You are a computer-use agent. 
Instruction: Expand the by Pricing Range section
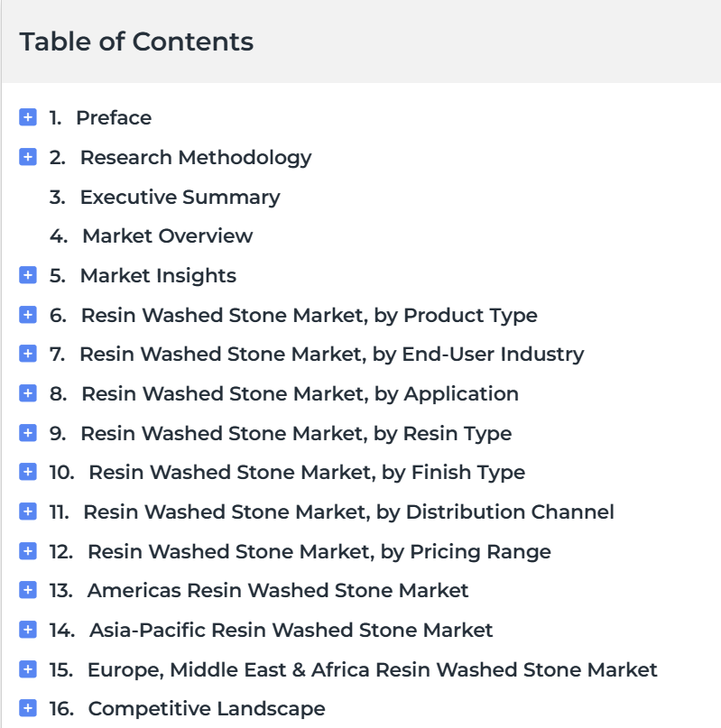coord(28,551)
